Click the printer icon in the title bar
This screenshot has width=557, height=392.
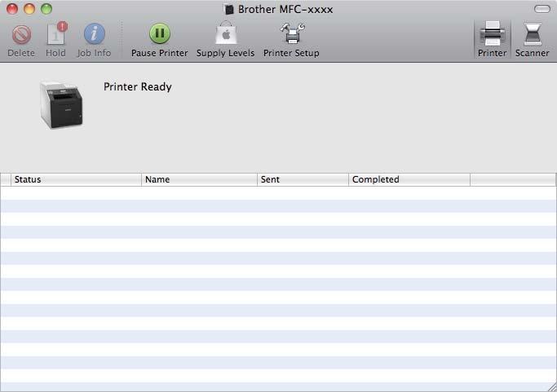[x=229, y=9]
